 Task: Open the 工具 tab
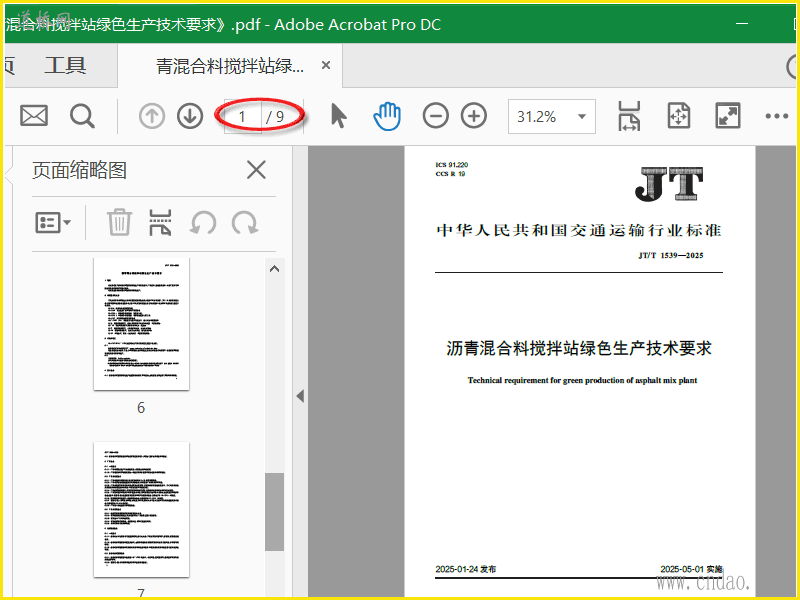(x=65, y=65)
